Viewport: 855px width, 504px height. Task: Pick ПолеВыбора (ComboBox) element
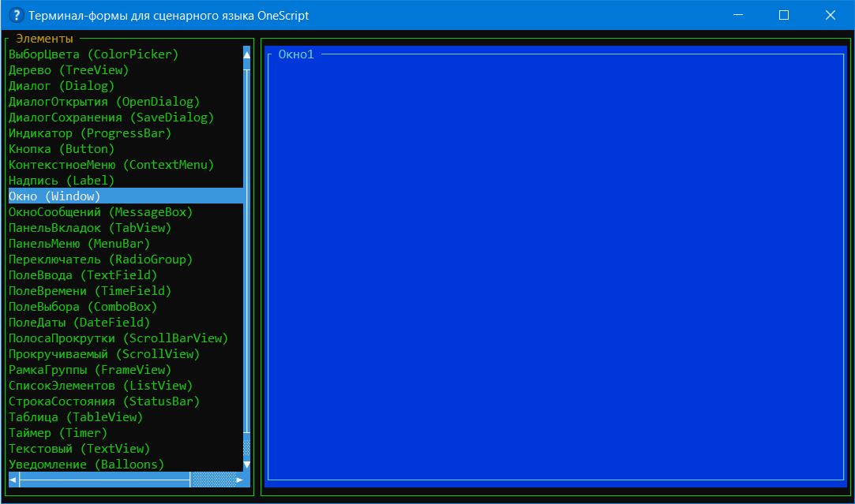(82, 307)
